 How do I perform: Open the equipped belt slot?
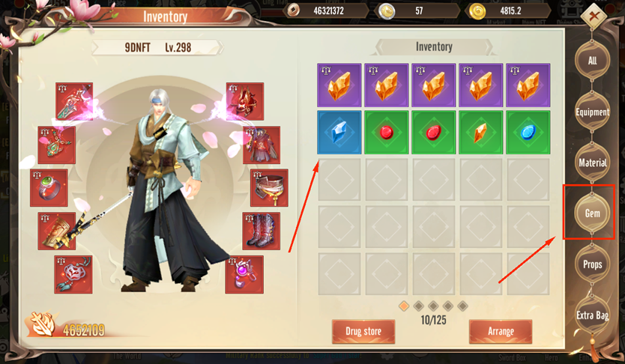269,188
